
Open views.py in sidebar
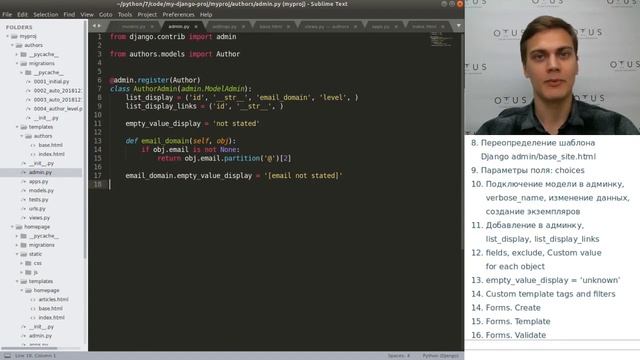(39, 218)
